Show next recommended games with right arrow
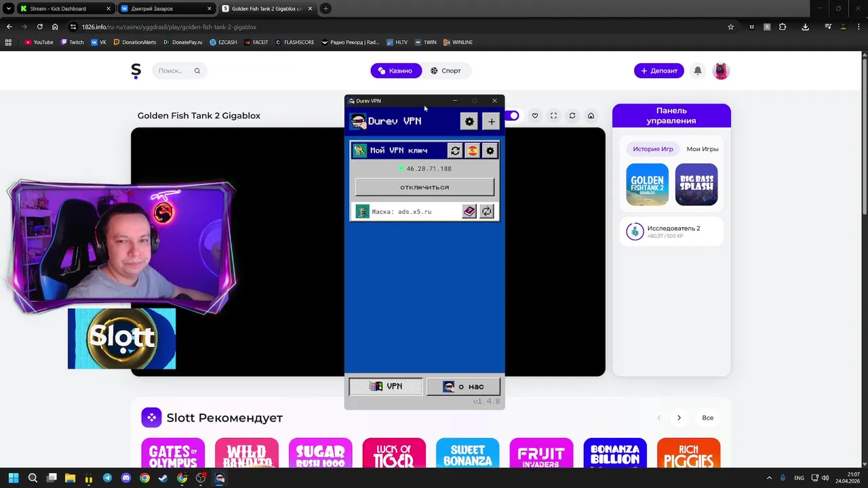Image resolution: width=868 pixels, height=488 pixels. pyautogui.click(x=679, y=418)
